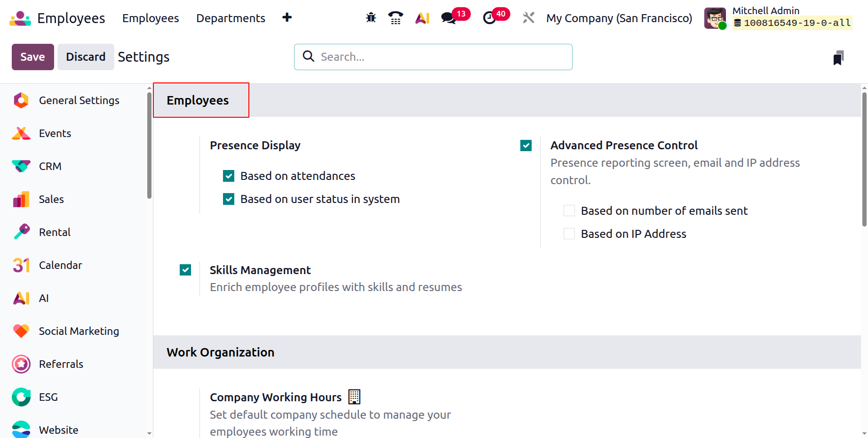
Task: Open the AI assistant icon in navbar
Action: click(422, 18)
